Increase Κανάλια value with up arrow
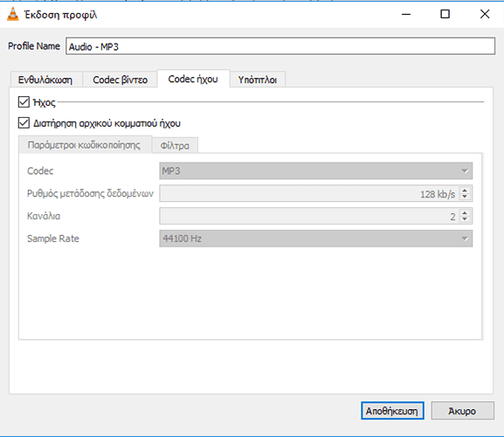Viewport: 504px width, 437px height. (x=465, y=212)
